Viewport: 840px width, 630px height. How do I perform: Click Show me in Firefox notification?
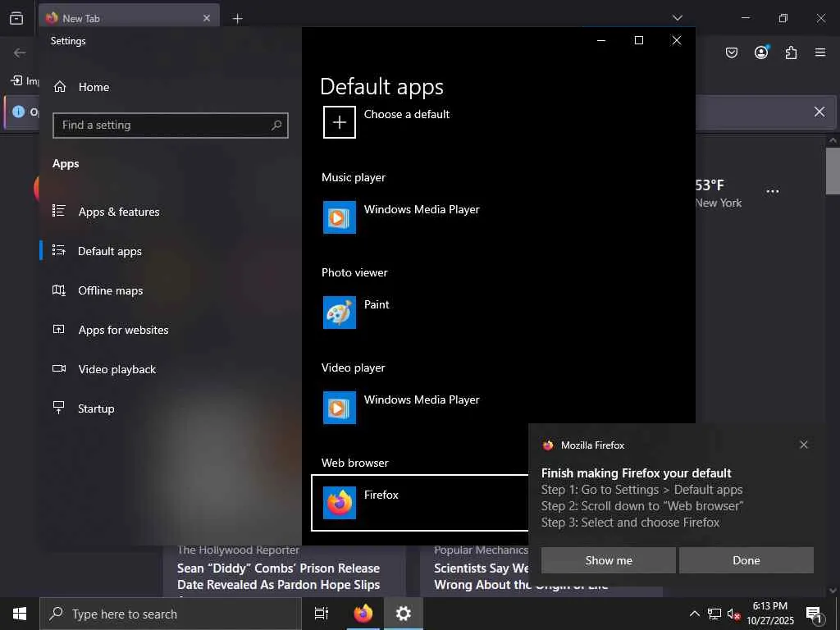coord(608,560)
